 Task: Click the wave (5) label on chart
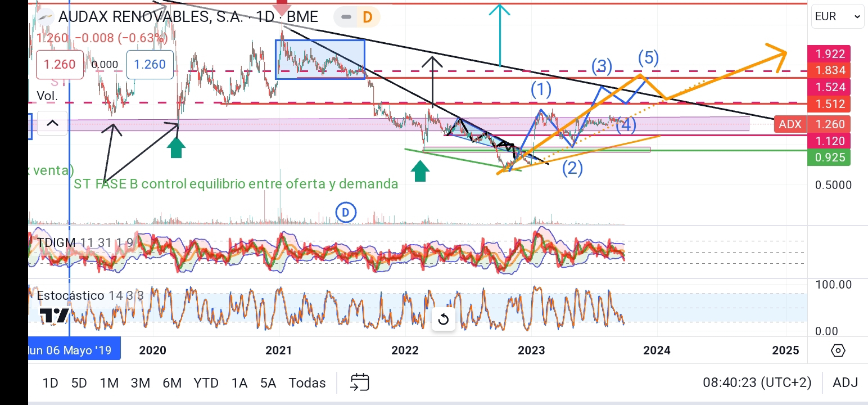coord(648,57)
